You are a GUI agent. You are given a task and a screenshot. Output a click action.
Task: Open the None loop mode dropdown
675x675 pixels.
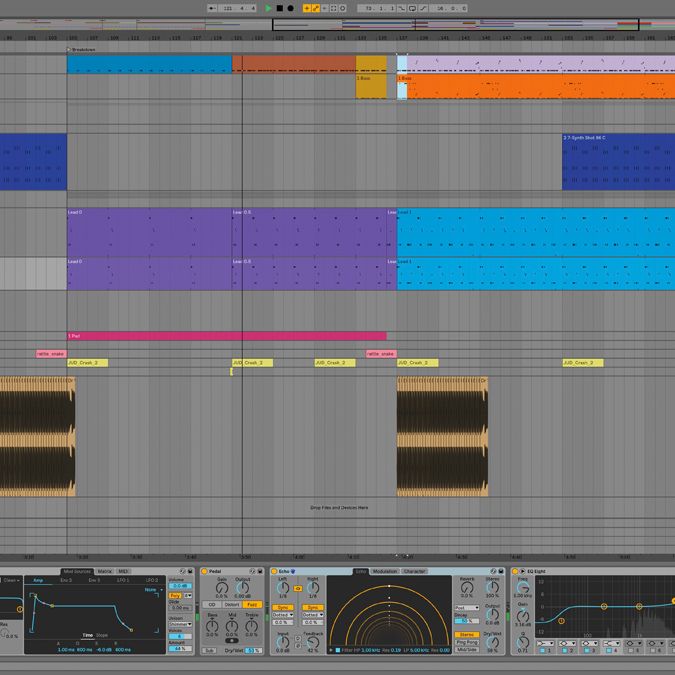pyautogui.click(x=154, y=590)
